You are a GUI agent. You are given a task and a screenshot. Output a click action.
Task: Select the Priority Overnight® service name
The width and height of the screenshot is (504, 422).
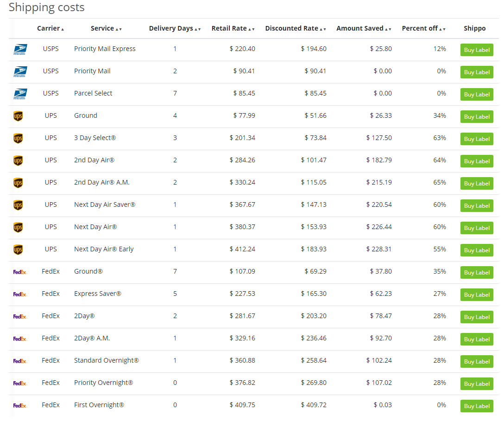103,383
